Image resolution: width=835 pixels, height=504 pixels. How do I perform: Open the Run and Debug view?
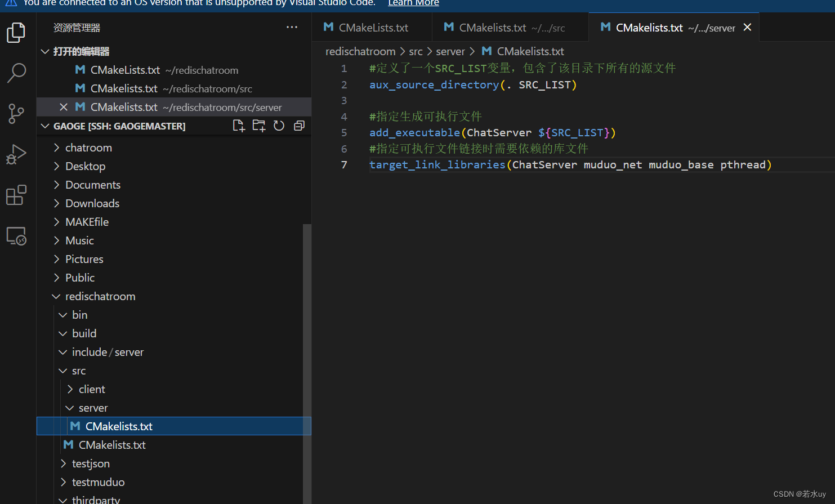click(16, 154)
